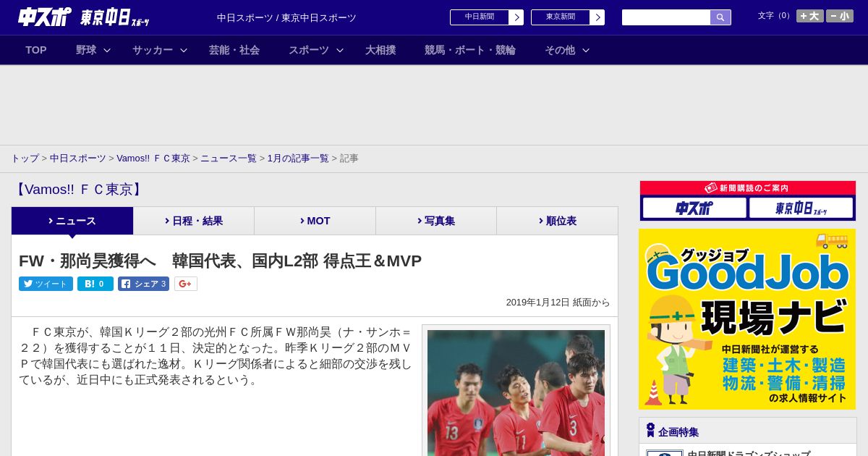The image size is (868, 456).
Task: Share article on Google+ button
Action: [186, 284]
